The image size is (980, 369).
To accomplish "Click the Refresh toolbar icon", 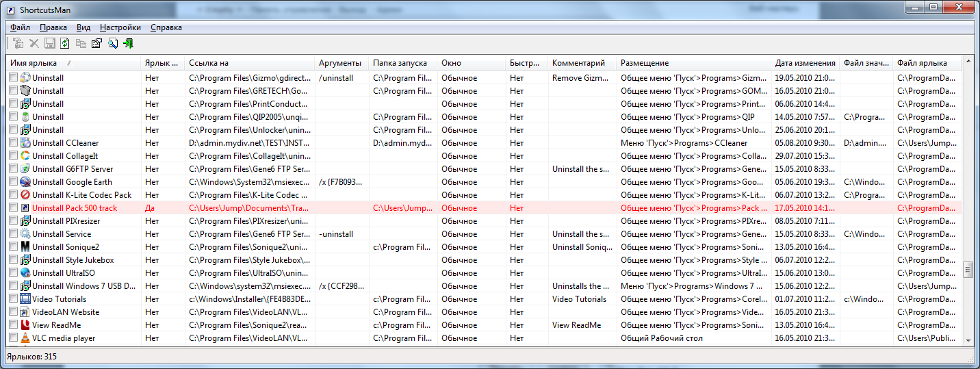I will (65, 43).
